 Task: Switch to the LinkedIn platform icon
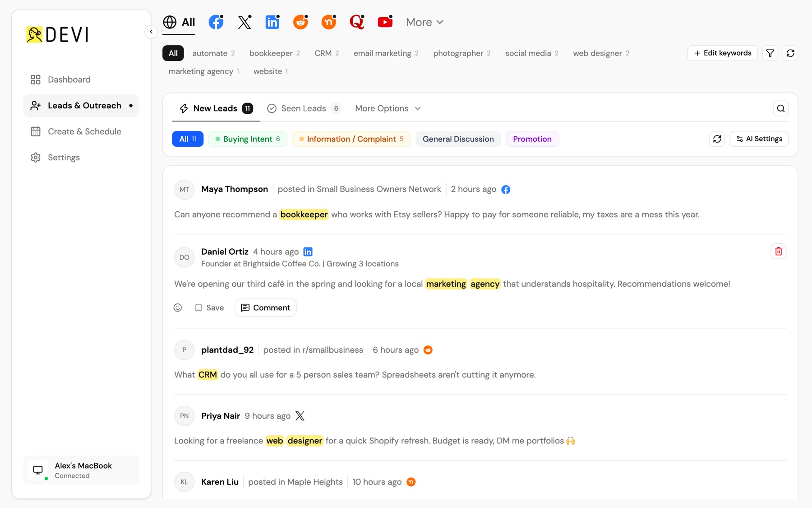coord(272,22)
